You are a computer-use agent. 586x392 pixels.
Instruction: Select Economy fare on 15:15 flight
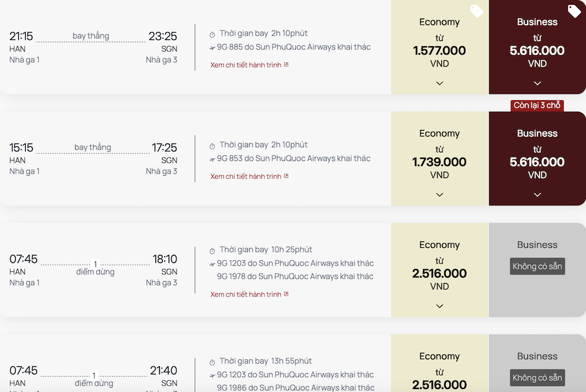click(439, 156)
